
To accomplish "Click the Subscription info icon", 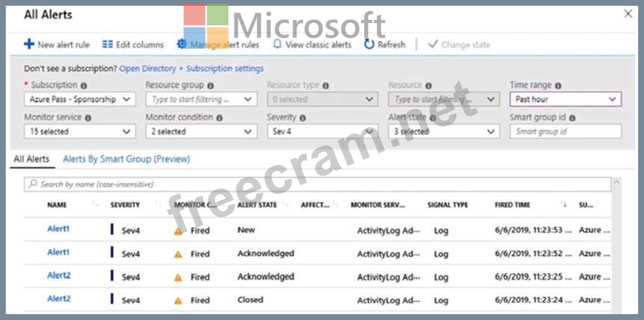I will pos(84,85).
